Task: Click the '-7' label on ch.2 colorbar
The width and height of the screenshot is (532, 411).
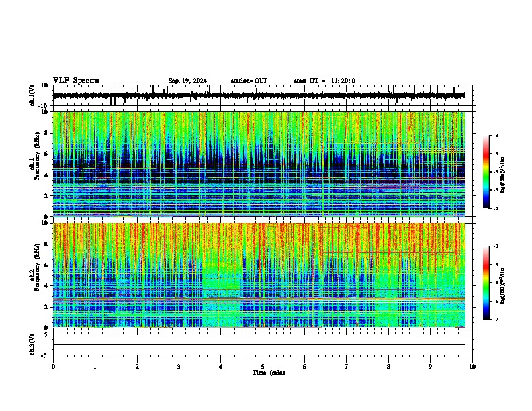Action: coord(495,319)
